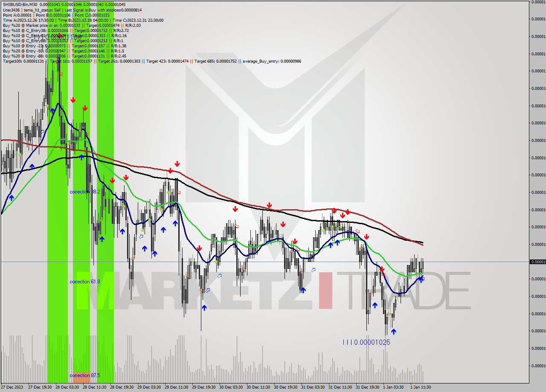Click the Target 161: 0.00001197 text
The height and width of the screenshot is (392, 546).
71,61
